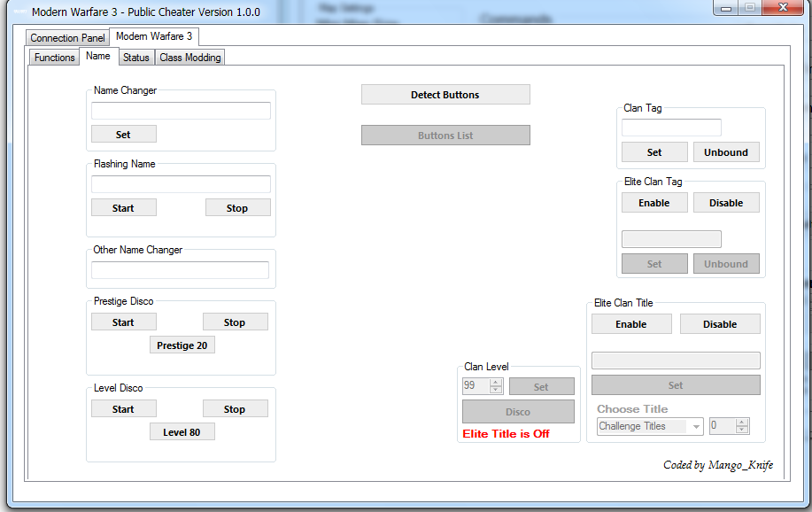Image resolution: width=812 pixels, height=512 pixels.
Task: Increase the Clan Level spinner
Action: [496, 383]
